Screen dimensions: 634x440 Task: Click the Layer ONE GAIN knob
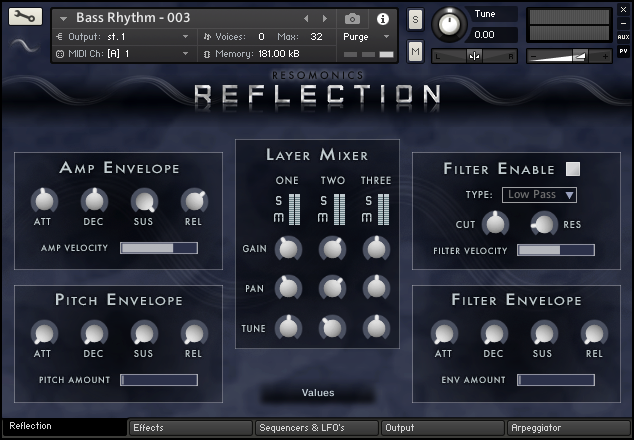pyautogui.click(x=288, y=249)
